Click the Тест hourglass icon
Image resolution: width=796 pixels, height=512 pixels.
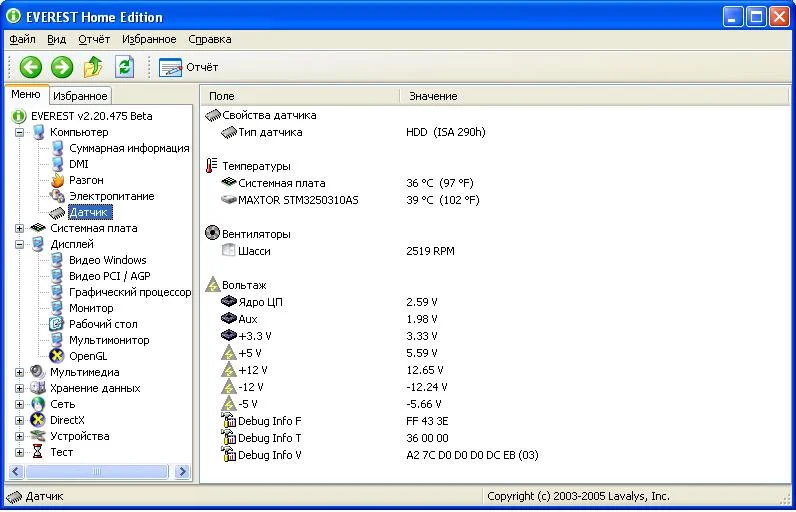click(38, 452)
